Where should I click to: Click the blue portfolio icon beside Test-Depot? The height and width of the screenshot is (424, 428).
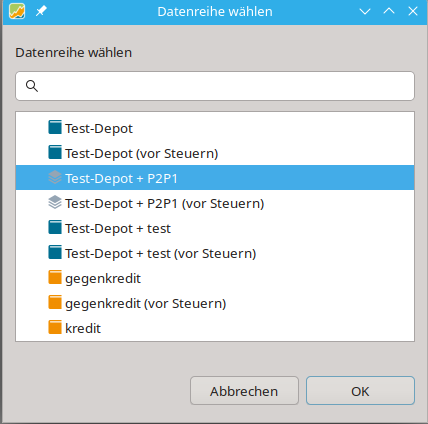coord(55,127)
